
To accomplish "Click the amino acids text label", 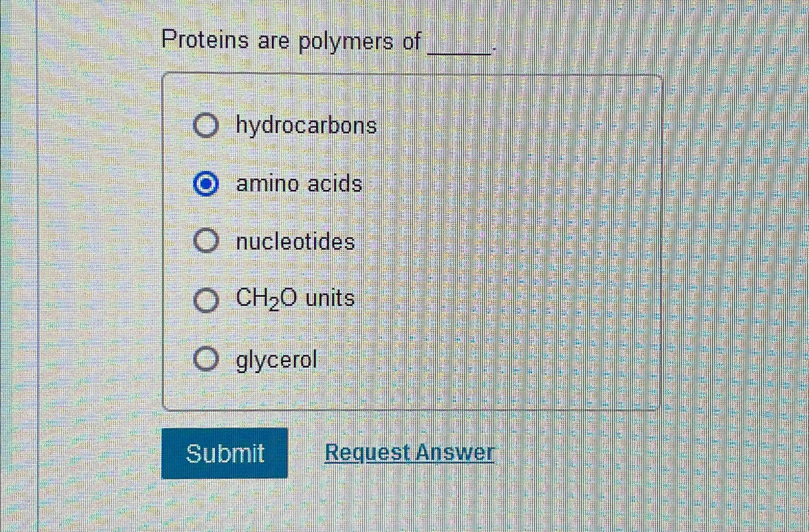I will point(299,184).
